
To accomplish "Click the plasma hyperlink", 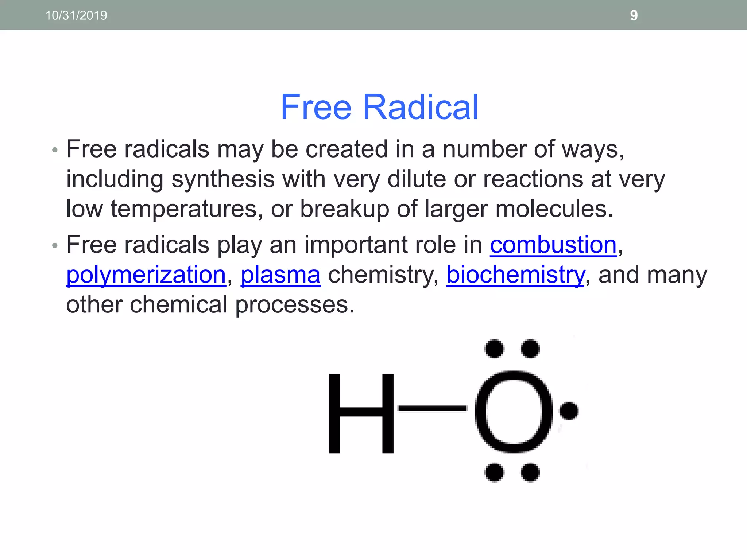I will [x=280, y=276].
